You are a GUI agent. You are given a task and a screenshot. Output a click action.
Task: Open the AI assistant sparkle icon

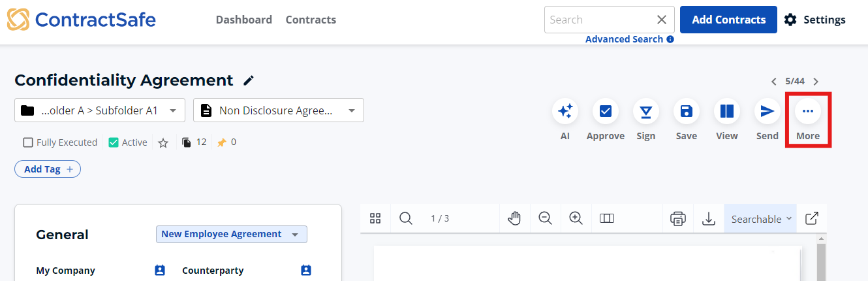[x=565, y=111]
